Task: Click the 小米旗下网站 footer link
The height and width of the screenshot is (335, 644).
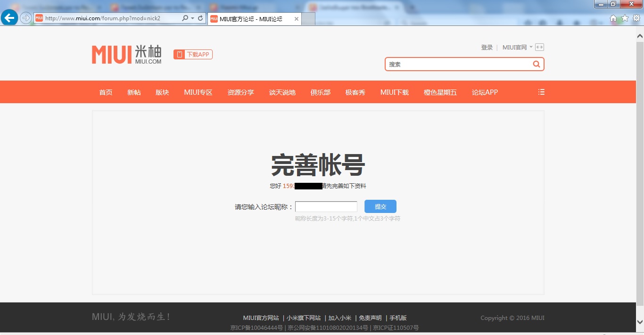Action: (x=304, y=318)
